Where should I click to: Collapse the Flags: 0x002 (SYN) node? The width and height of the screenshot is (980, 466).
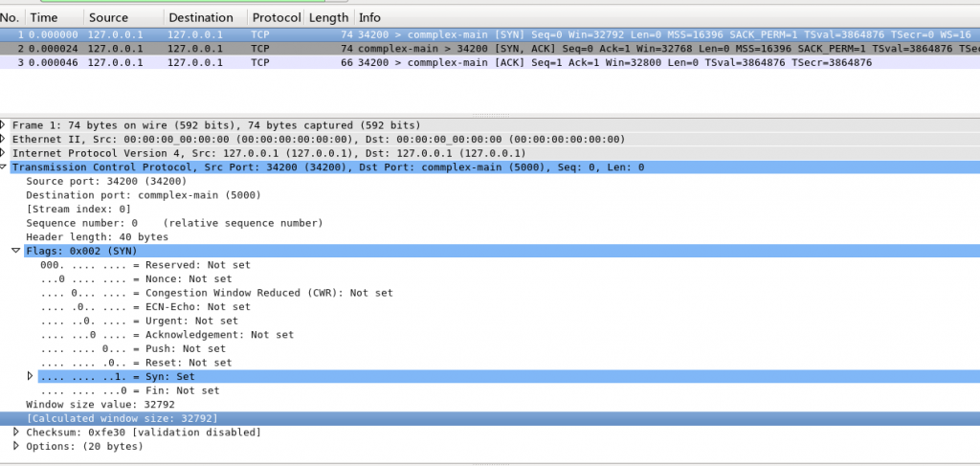pyautogui.click(x=16, y=251)
